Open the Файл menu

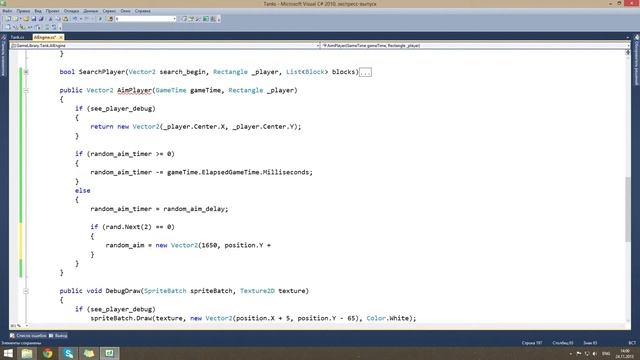[x=7, y=11]
